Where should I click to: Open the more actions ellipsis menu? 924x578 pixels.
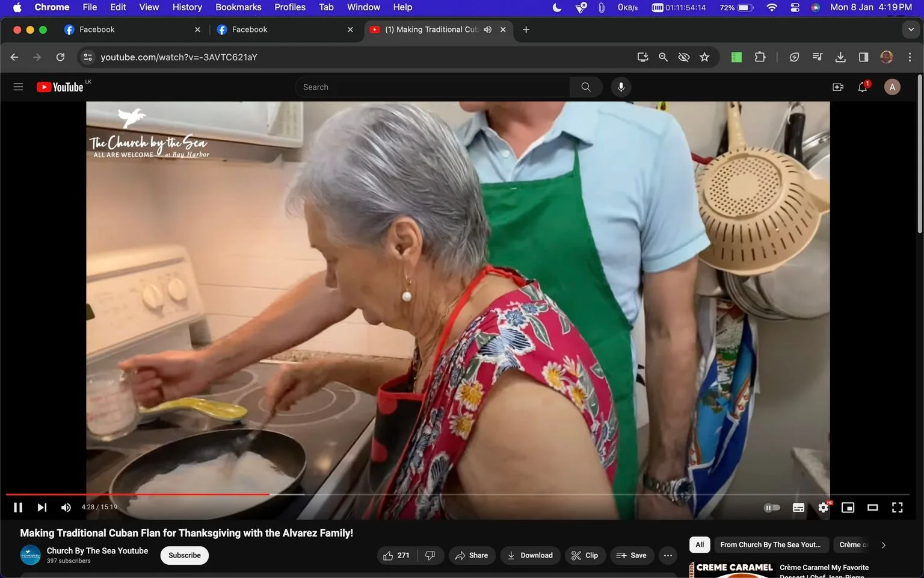(x=668, y=555)
